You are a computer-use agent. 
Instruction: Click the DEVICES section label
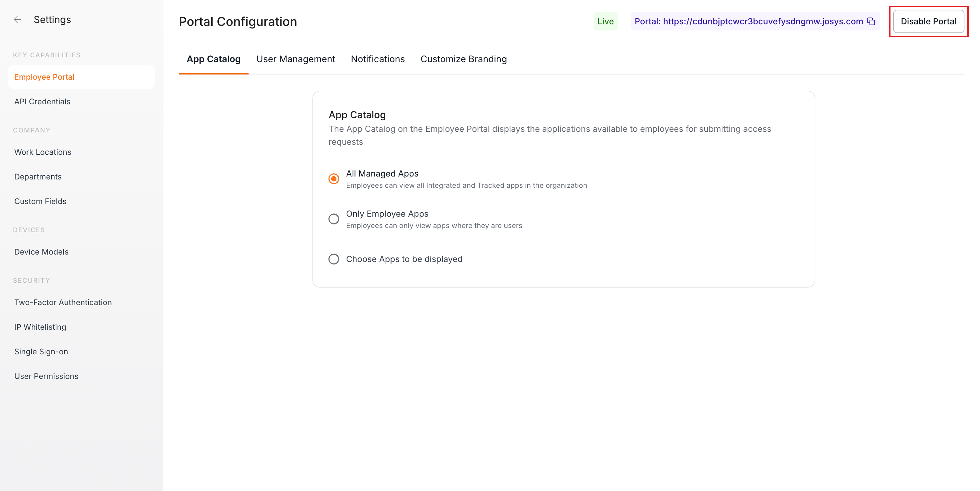[29, 230]
